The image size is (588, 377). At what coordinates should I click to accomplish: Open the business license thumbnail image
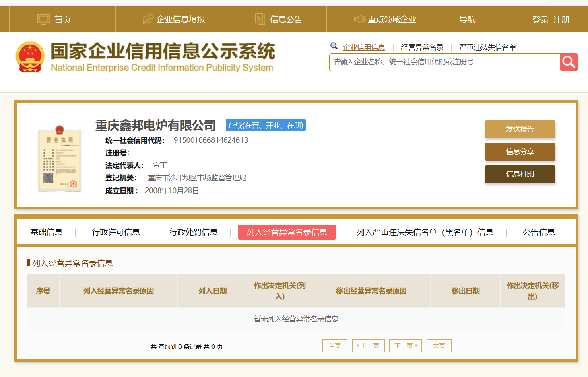coord(60,158)
